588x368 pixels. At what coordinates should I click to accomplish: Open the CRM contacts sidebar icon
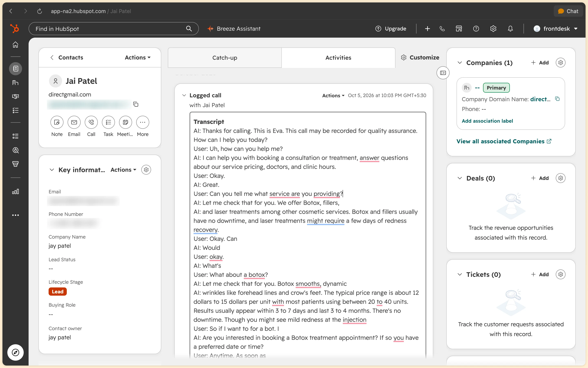(x=16, y=69)
